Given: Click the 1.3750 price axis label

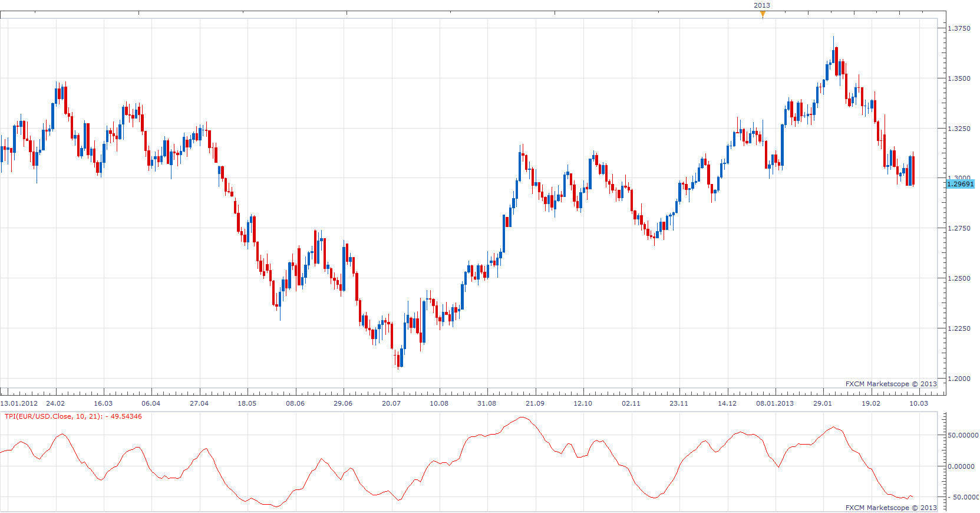Looking at the screenshot, I should coord(959,28).
